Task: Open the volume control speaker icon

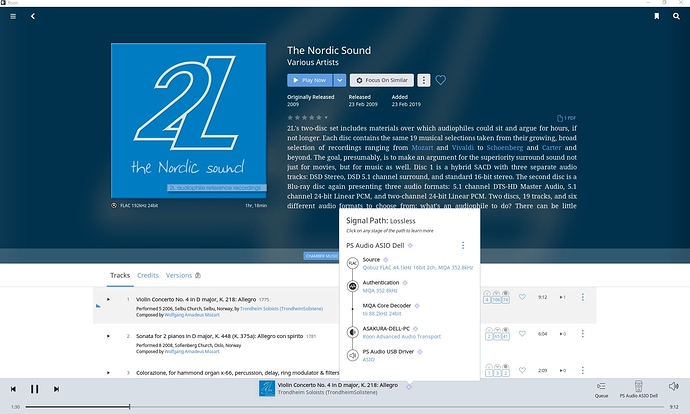Action: 674,386
